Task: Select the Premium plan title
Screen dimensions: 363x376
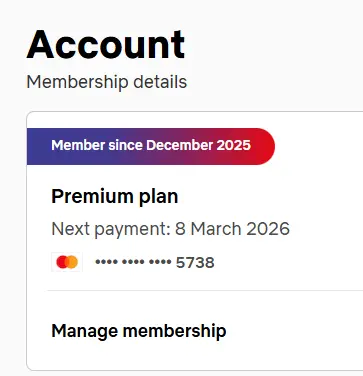Action: pos(115,197)
